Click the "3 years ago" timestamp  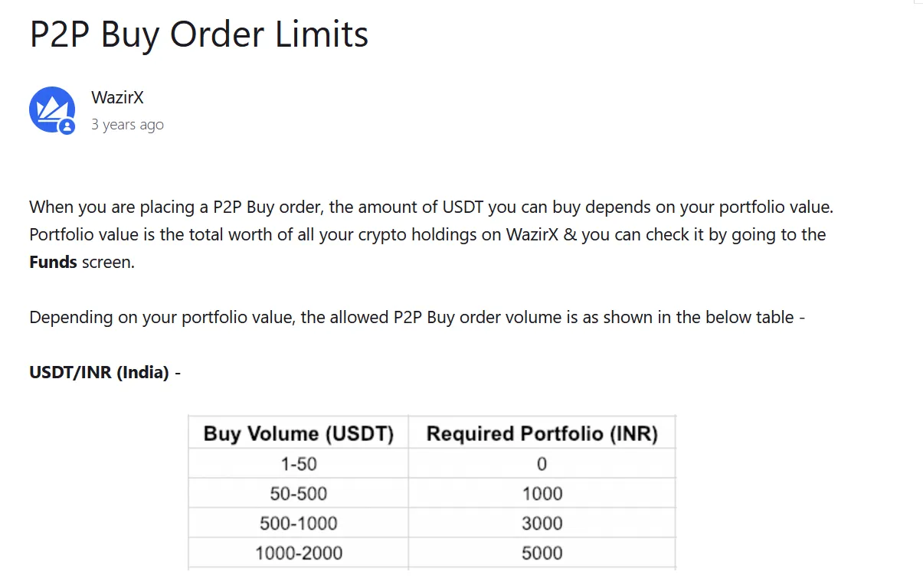tap(127, 124)
